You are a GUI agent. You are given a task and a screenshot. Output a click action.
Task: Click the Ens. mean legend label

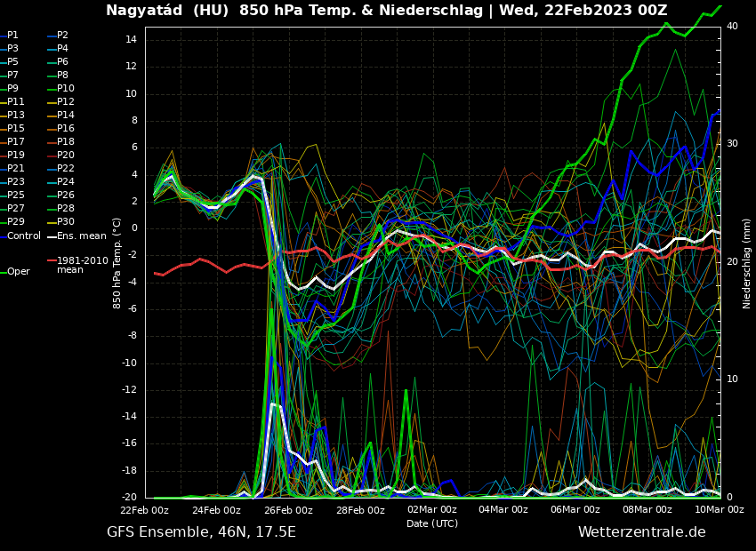(81, 236)
